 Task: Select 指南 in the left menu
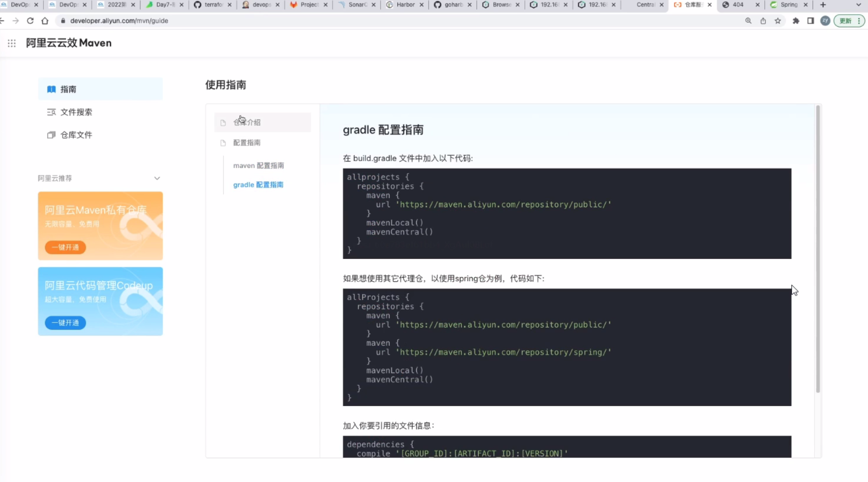pos(100,89)
